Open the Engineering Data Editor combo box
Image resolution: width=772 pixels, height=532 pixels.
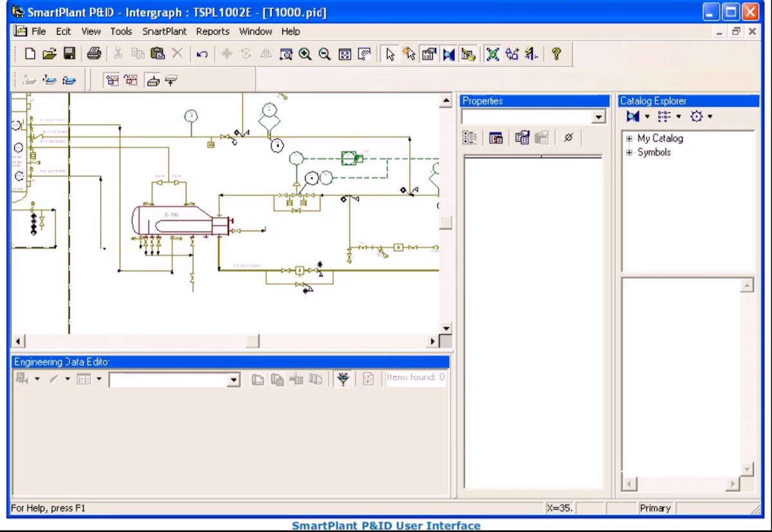point(234,380)
